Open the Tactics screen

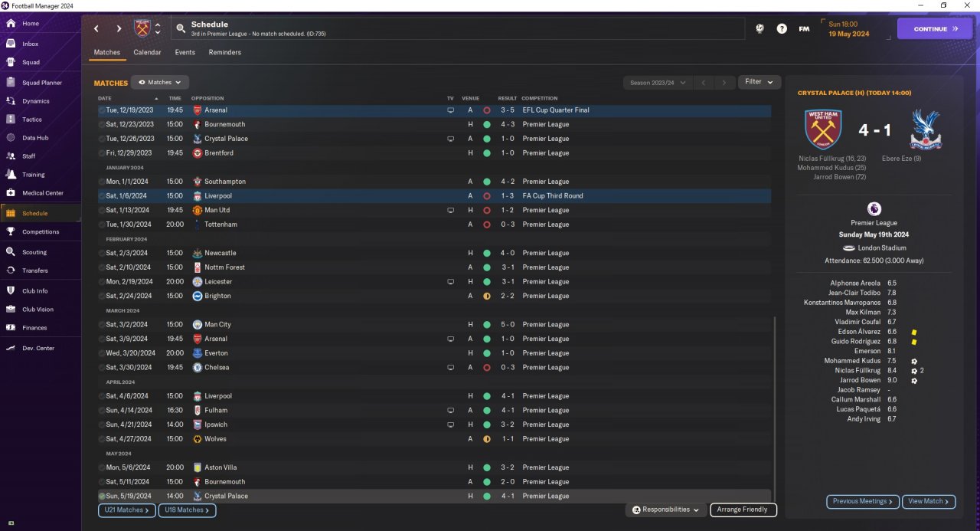pyautogui.click(x=32, y=120)
